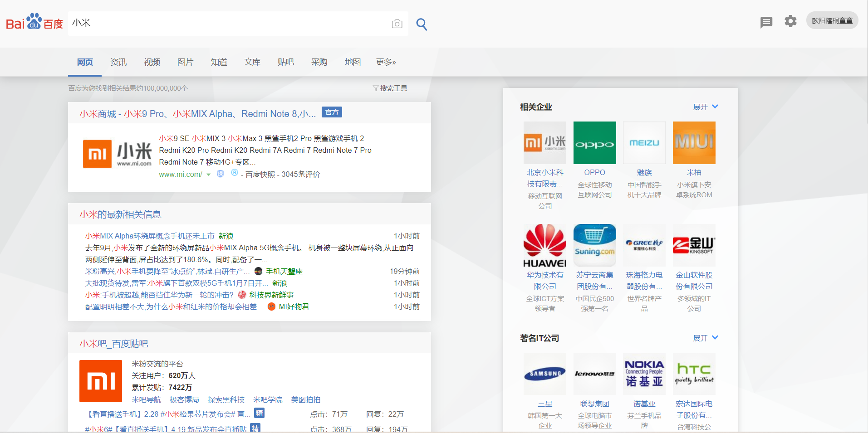
Task: Open news 配置明明相差不大,为什么小米和红米的价格
Action: 174,307
